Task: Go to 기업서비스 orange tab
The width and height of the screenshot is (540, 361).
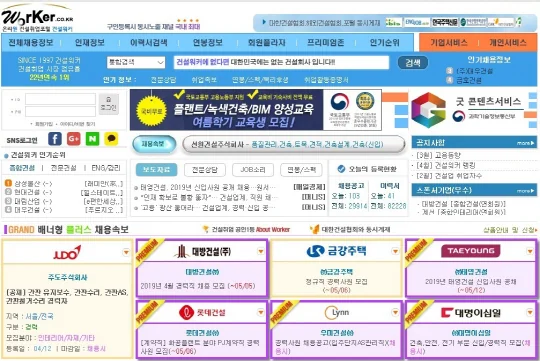Action: coord(449,43)
